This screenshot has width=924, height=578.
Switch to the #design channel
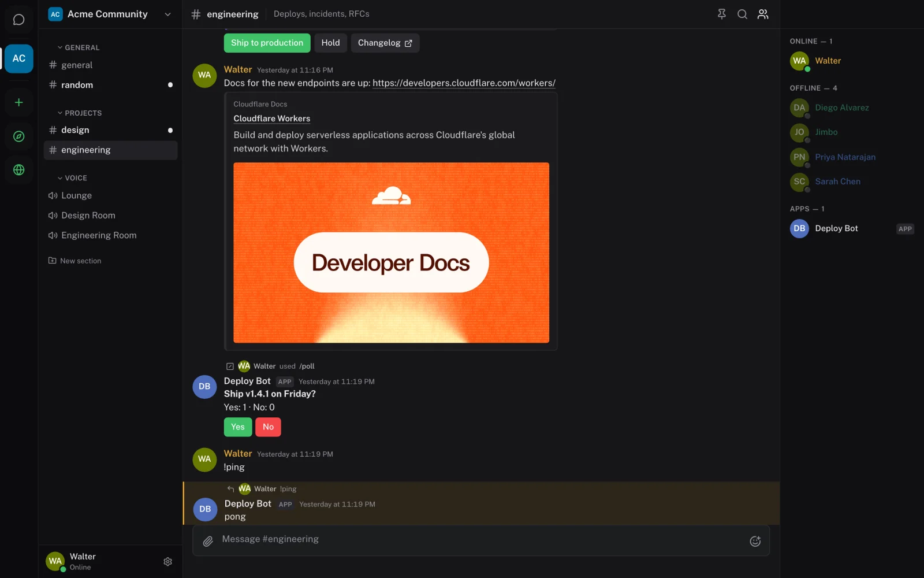pyautogui.click(x=110, y=130)
